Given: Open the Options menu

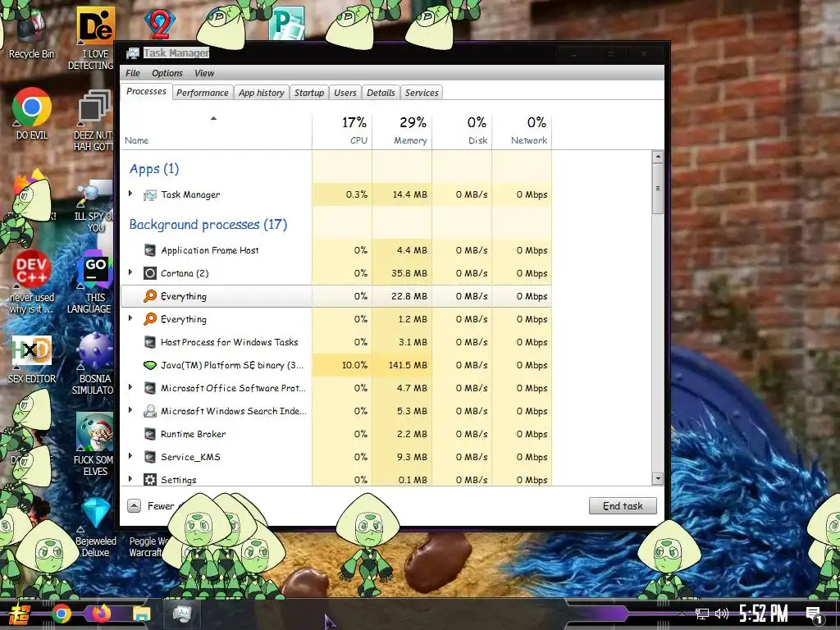Looking at the screenshot, I should [167, 73].
